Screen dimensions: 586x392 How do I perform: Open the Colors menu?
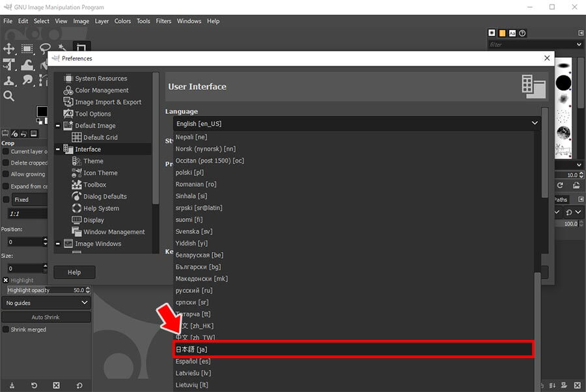(x=122, y=21)
